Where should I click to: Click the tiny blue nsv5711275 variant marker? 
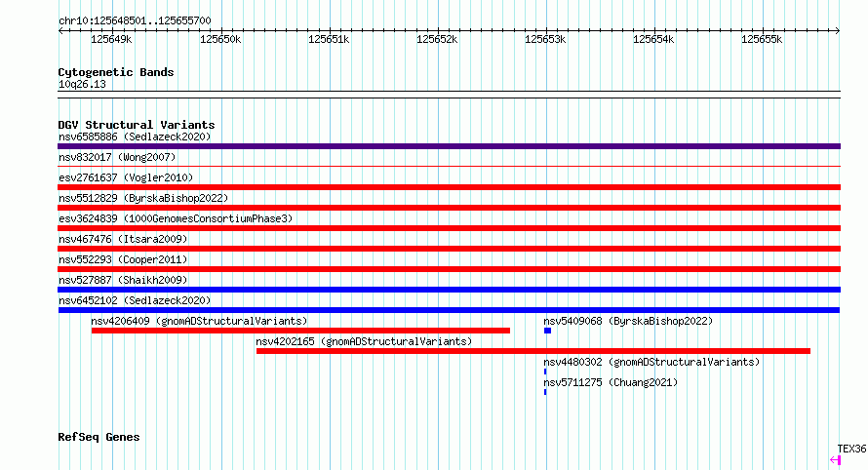click(x=545, y=392)
